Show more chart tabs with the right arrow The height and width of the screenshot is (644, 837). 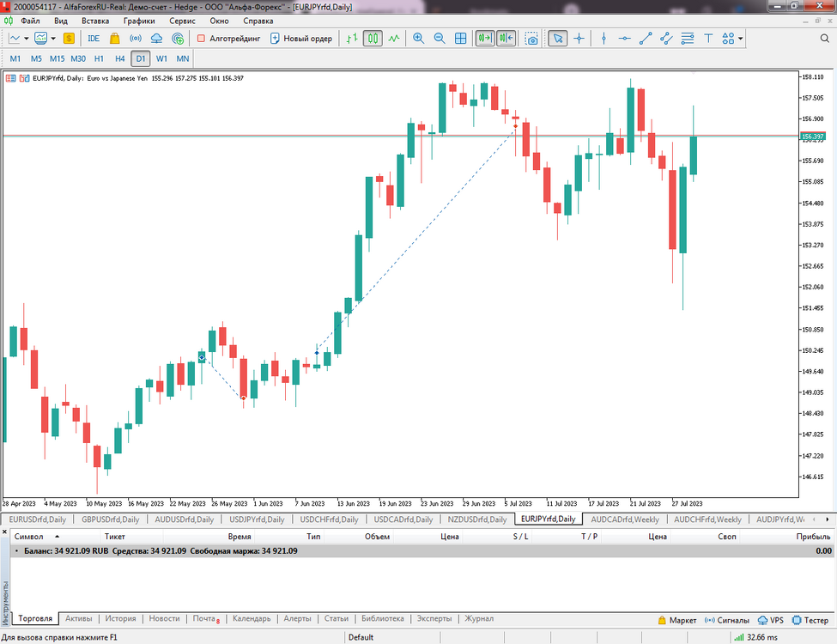(828, 519)
